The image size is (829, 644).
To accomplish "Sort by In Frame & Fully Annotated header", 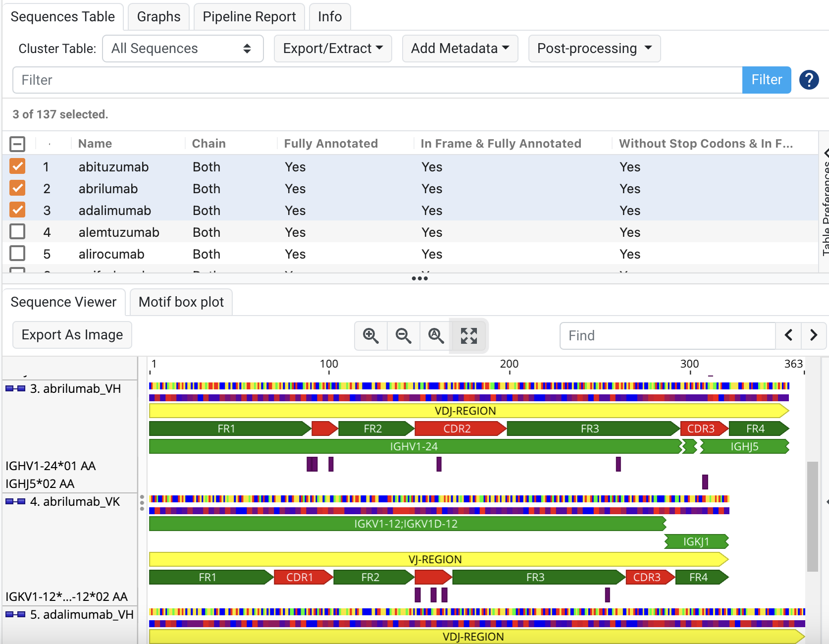I will click(x=501, y=144).
